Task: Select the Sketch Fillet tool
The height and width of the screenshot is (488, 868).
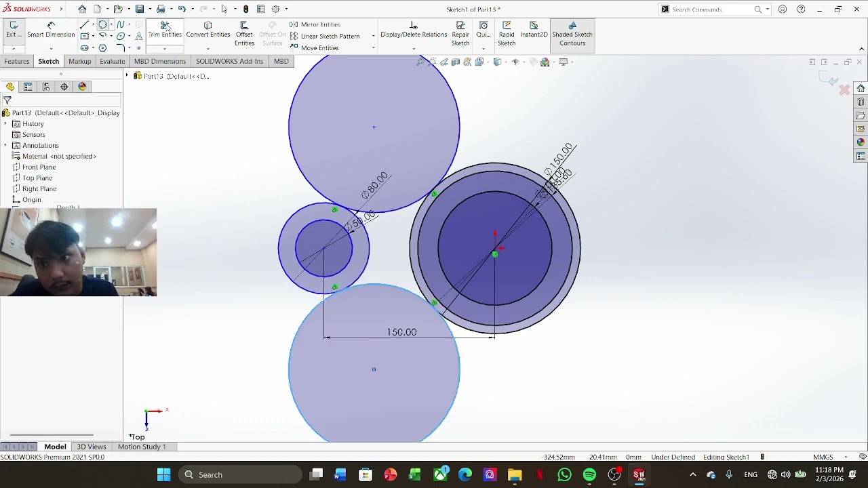Action: [121, 48]
